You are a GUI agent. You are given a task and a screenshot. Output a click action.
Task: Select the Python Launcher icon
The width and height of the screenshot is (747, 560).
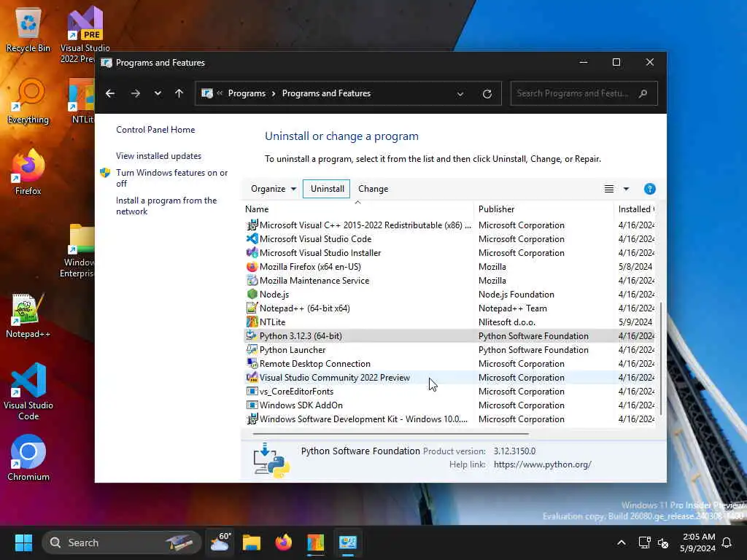point(252,349)
